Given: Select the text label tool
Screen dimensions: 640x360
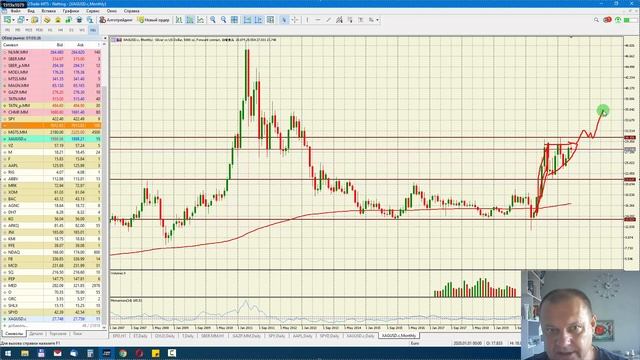Looking at the screenshot, I should (360, 20).
